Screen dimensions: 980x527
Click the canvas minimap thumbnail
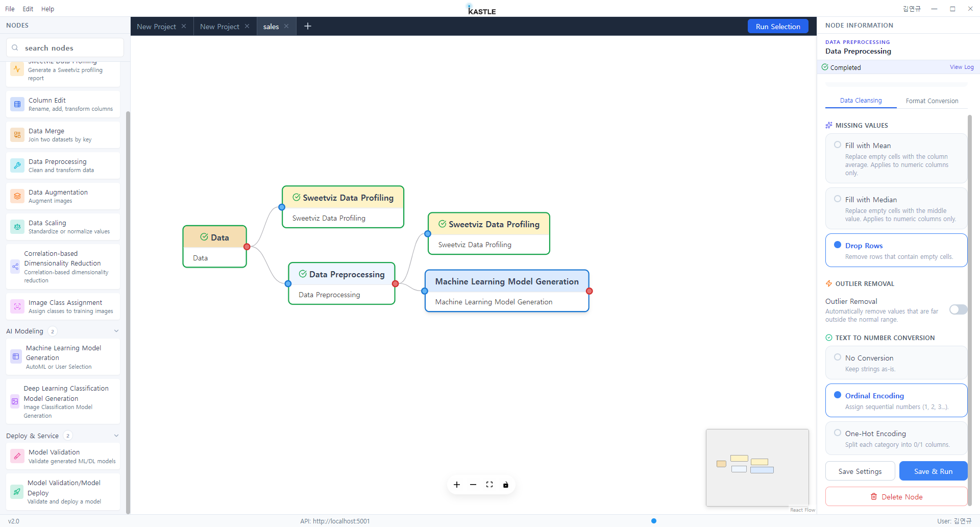coord(757,468)
